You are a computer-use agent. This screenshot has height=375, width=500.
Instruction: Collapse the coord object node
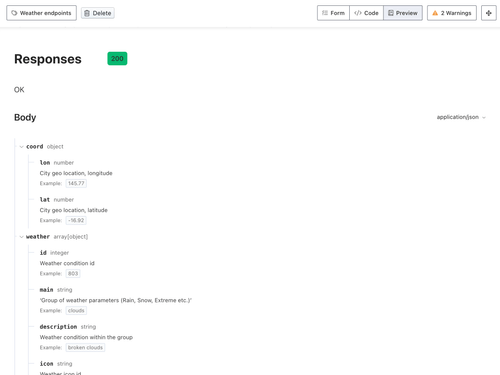point(22,147)
